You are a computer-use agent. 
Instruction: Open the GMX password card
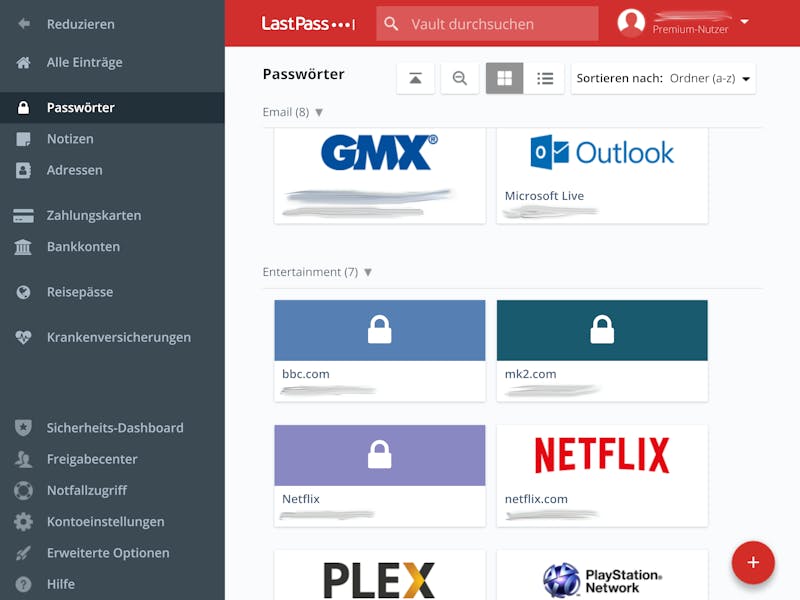(x=380, y=176)
